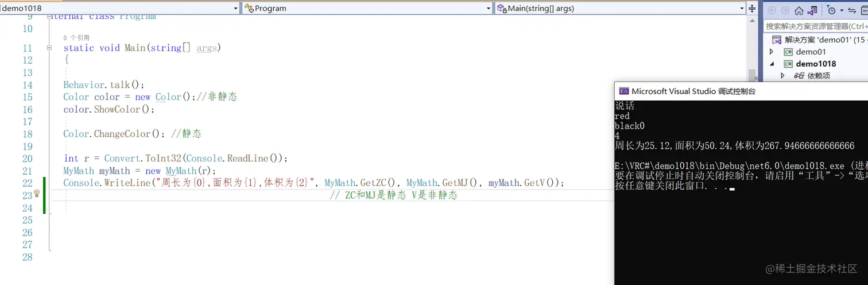Click 'ChangeColor' on line 18

(x=122, y=134)
